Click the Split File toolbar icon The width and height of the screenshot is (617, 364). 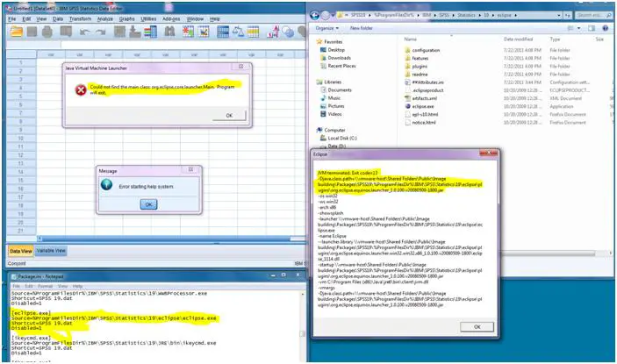coord(223,32)
